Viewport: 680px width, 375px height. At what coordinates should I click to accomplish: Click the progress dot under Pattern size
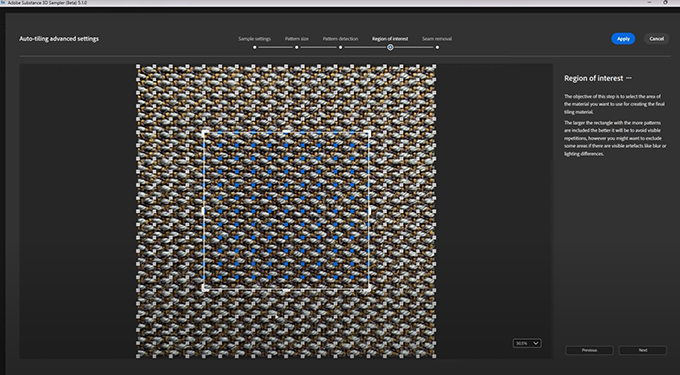tap(297, 47)
